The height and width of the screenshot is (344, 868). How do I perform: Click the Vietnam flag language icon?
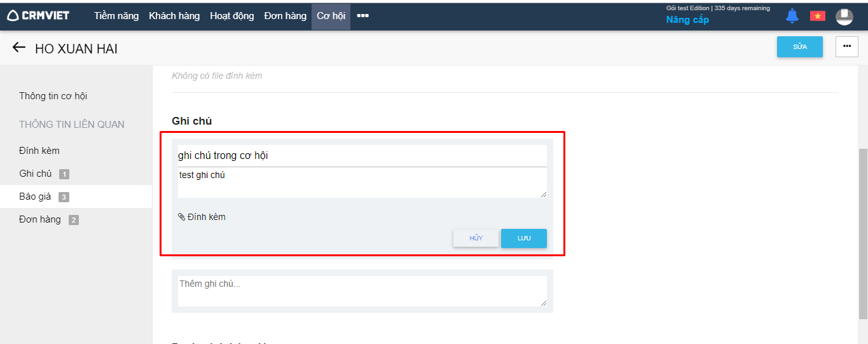817,16
